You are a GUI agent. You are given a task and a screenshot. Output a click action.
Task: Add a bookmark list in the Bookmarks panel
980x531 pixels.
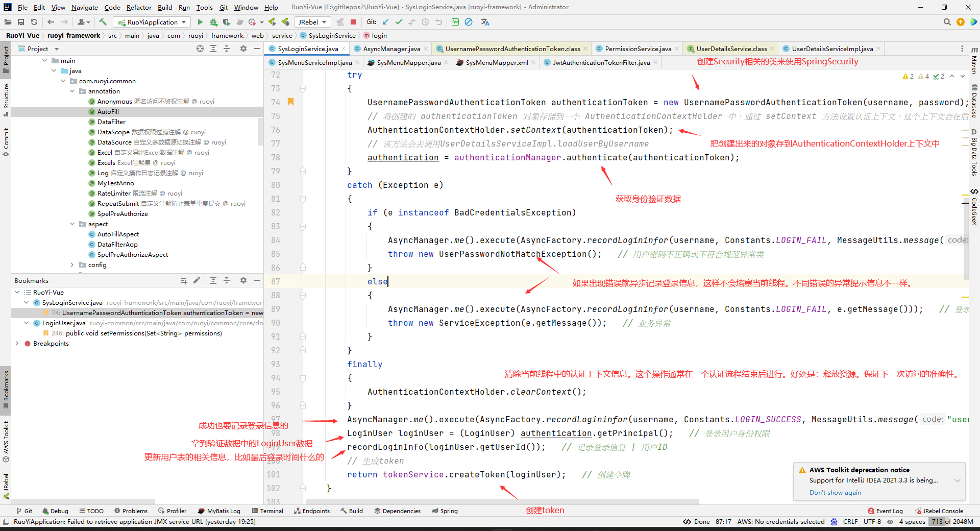pos(184,280)
